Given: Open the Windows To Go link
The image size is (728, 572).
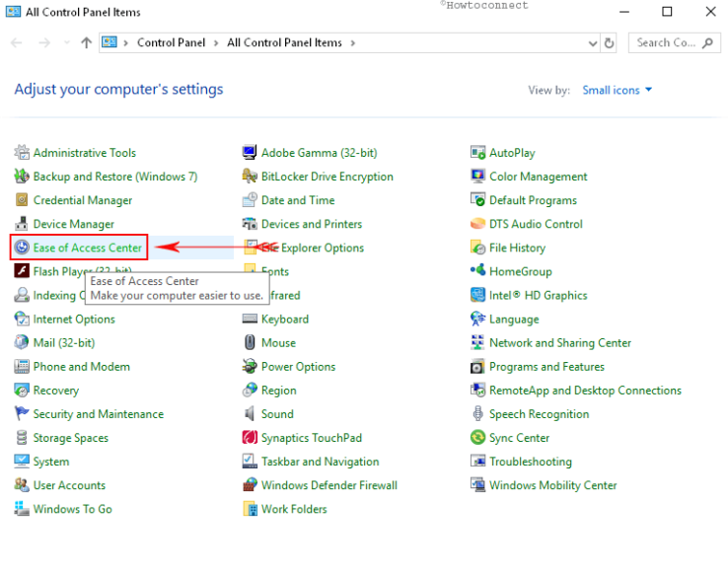Looking at the screenshot, I should pos(72,509).
